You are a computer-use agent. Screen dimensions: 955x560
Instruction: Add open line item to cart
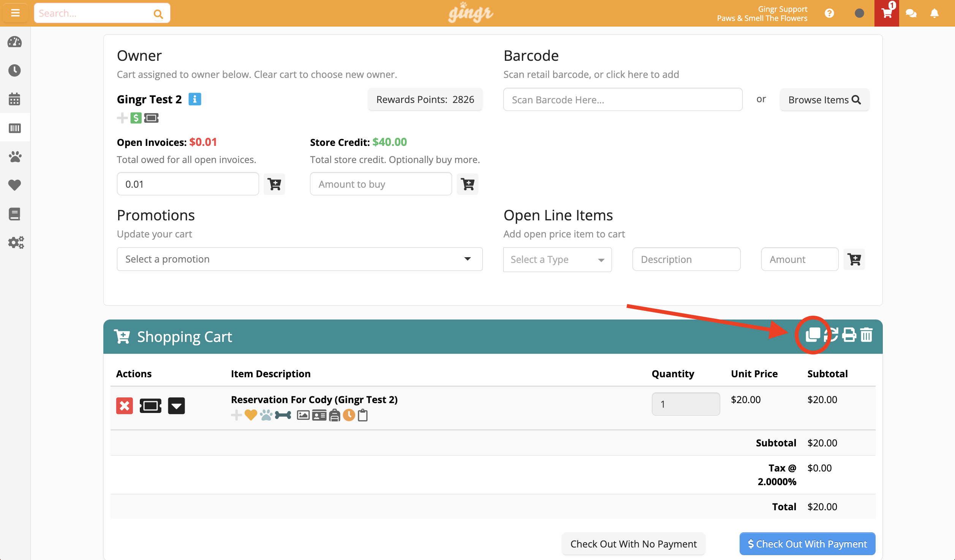(854, 259)
